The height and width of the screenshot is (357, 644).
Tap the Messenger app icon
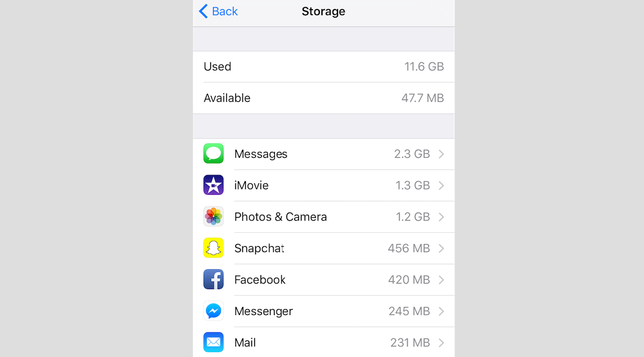213,311
